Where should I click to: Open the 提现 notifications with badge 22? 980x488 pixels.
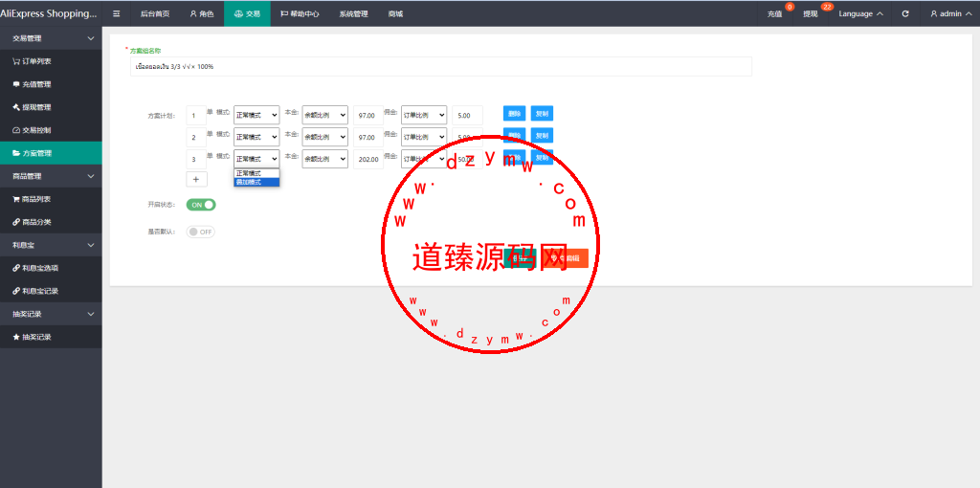pos(812,13)
